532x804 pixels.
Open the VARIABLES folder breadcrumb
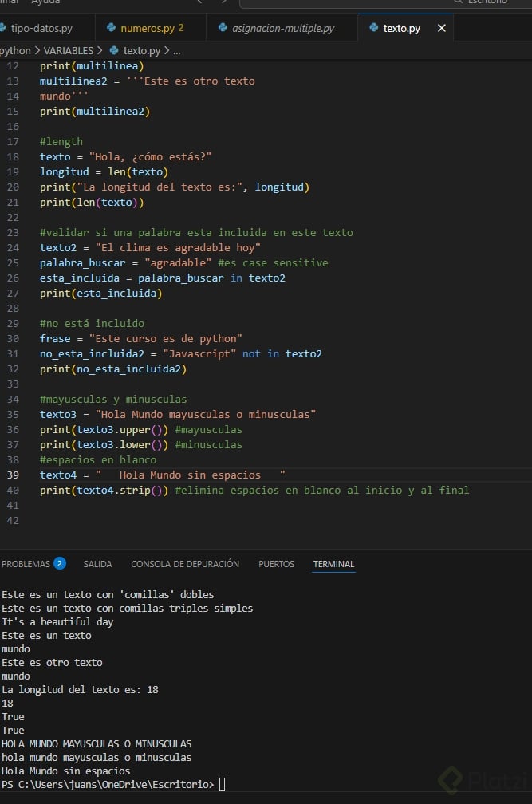[x=68, y=51]
